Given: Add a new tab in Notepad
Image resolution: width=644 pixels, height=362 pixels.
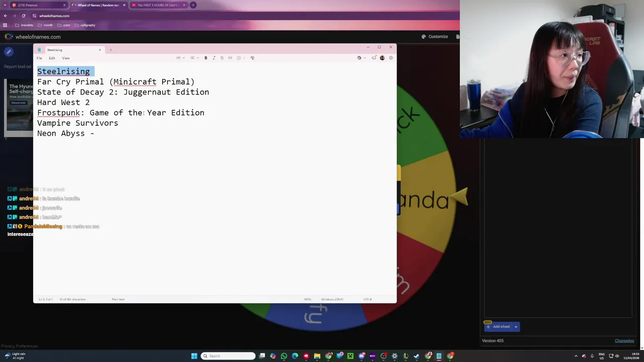Looking at the screenshot, I should [x=111, y=50].
